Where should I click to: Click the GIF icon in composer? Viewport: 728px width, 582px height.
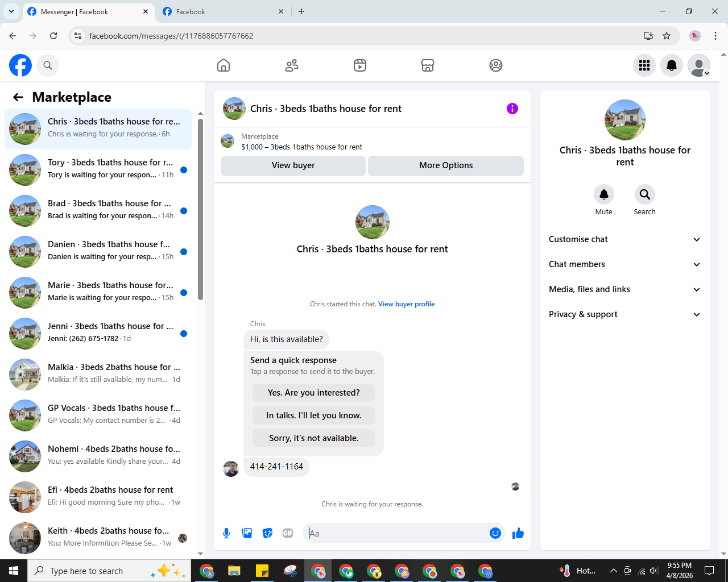coord(288,533)
